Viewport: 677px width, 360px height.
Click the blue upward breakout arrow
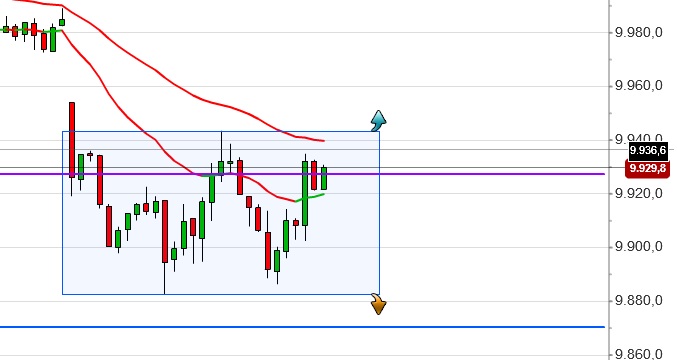(379, 120)
